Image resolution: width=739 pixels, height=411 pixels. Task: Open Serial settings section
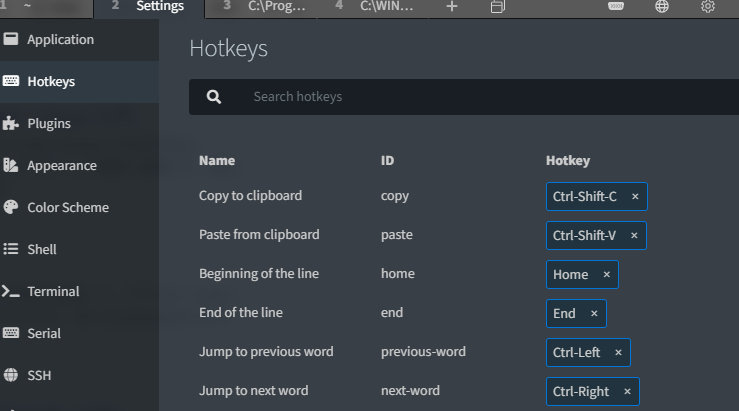[x=44, y=334]
